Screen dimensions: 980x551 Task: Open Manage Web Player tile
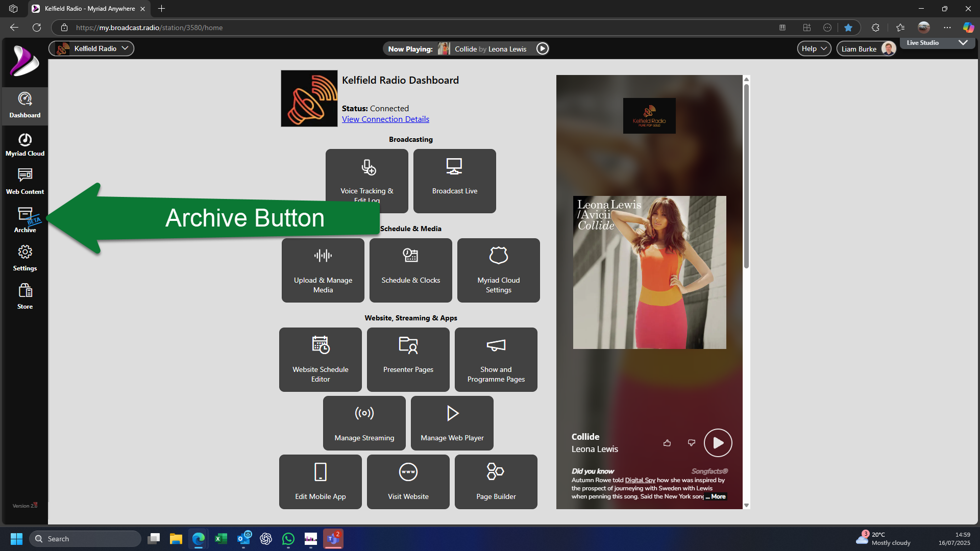(x=452, y=423)
